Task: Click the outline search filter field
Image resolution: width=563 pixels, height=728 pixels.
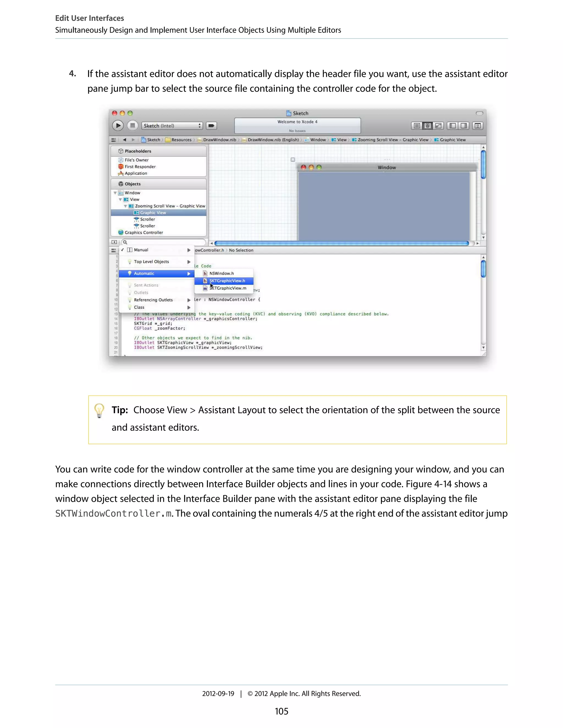Action: 164,242
